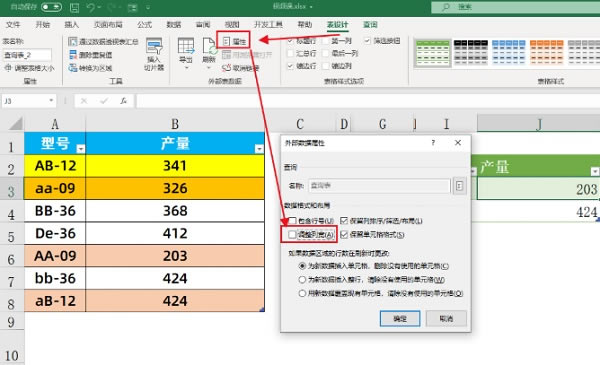Image resolution: width=600 pixels, height=365 pixels.
Task: Open the 型号 column filter dropdown
Action: click(x=81, y=148)
